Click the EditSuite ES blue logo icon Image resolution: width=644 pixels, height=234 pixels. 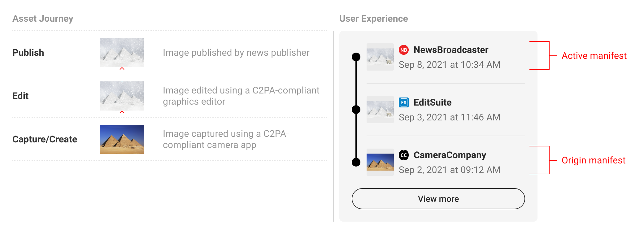[x=404, y=102]
